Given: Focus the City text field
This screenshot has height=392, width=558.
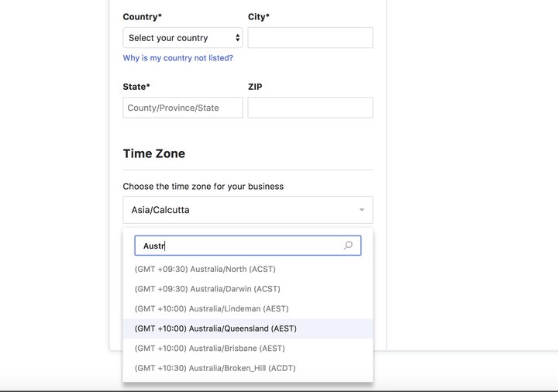Looking at the screenshot, I should click(310, 38).
